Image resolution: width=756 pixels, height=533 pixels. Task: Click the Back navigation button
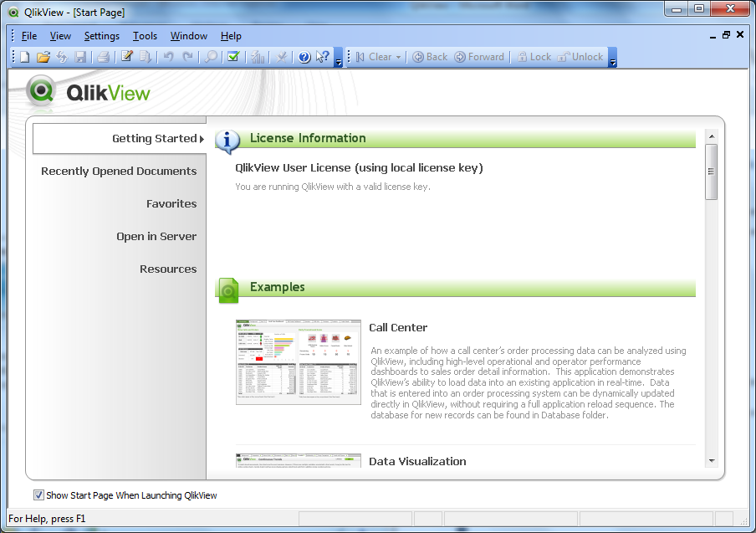pyautogui.click(x=430, y=57)
